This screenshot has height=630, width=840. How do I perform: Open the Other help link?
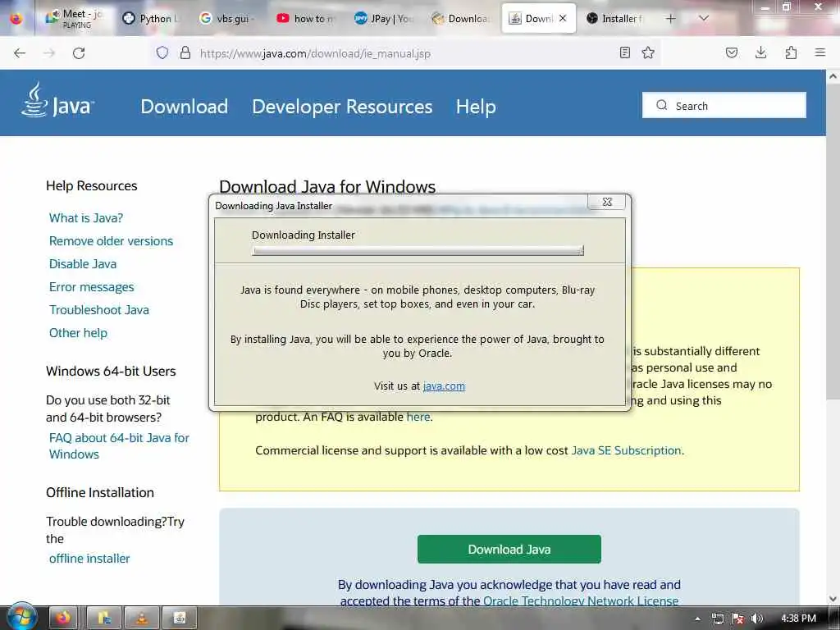[78, 333]
